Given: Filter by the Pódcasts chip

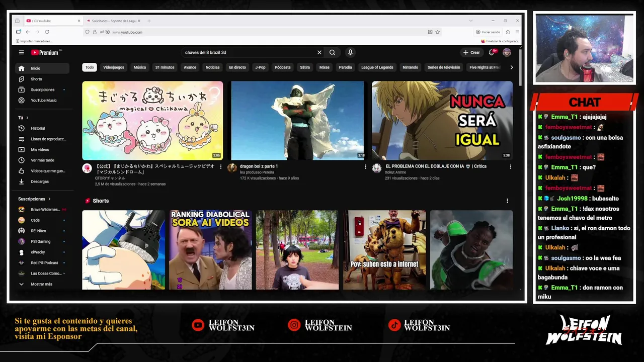Looking at the screenshot, I should click(x=283, y=67).
